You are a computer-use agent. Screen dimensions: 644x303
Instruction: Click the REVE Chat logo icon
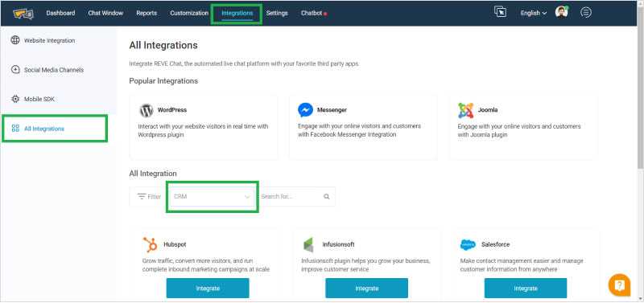click(x=23, y=13)
